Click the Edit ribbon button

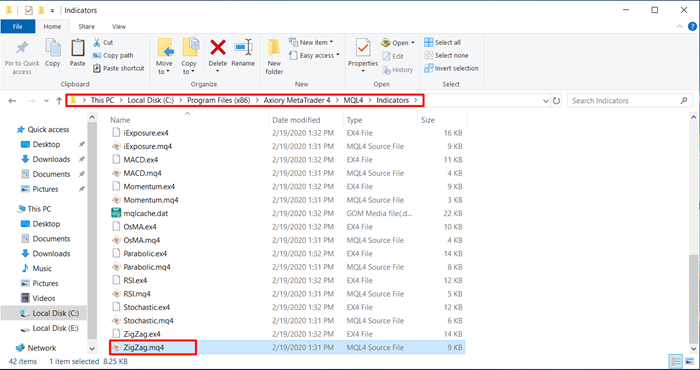pos(393,56)
